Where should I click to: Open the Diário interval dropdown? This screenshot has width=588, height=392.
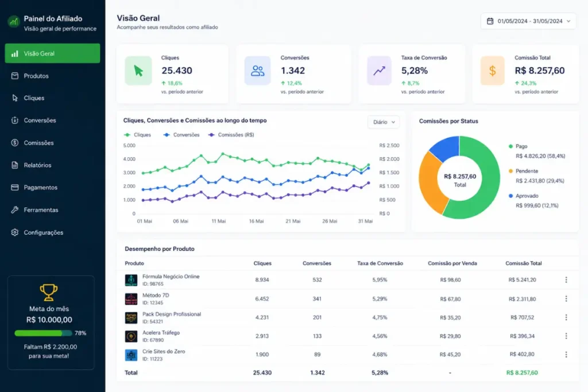pyautogui.click(x=384, y=122)
